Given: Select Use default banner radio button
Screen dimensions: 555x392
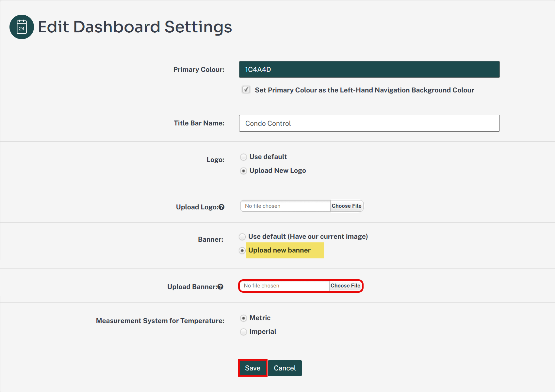Looking at the screenshot, I should click(242, 237).
